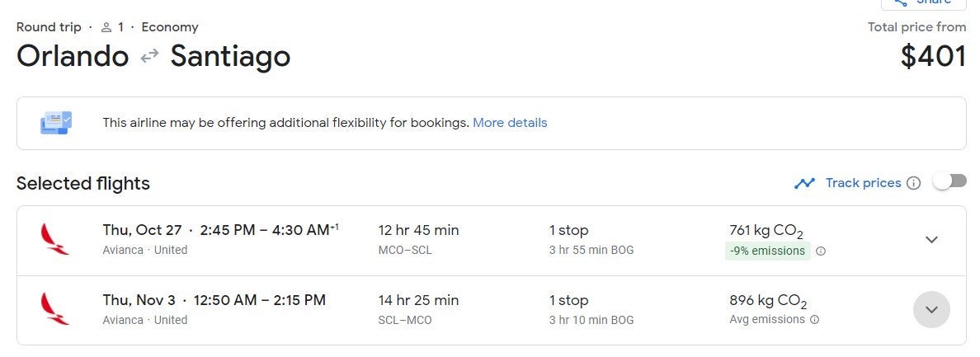Expand the Thu, Nov 3 flight details
Image resolution: width=980 pixels, height=357 pixels.
click(x=931, y=310)
